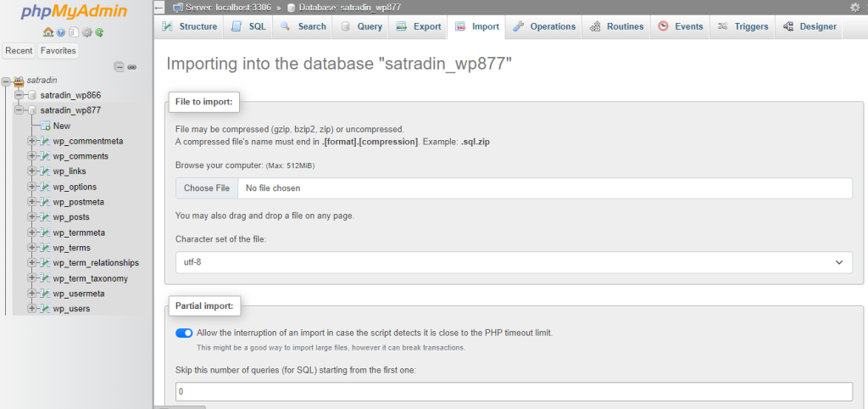The height and width of the screenshot is (409, 868).
Task: Click the table icon beside wp_comments
Action: point(45,156)
